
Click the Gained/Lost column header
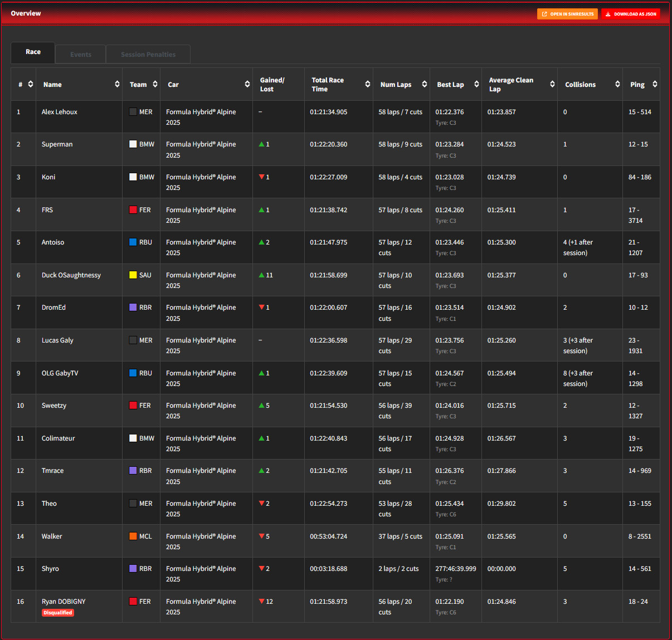click(x=272, y=85)
